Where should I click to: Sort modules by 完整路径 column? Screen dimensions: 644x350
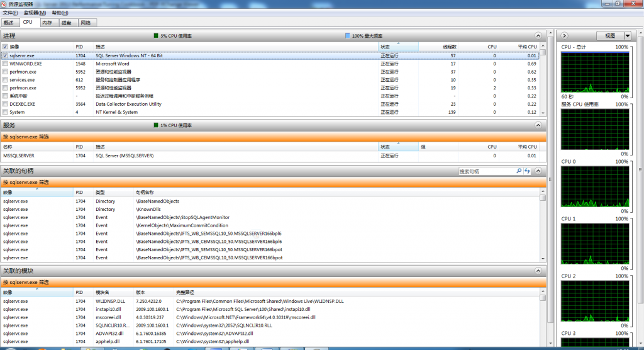coord(357,293)
